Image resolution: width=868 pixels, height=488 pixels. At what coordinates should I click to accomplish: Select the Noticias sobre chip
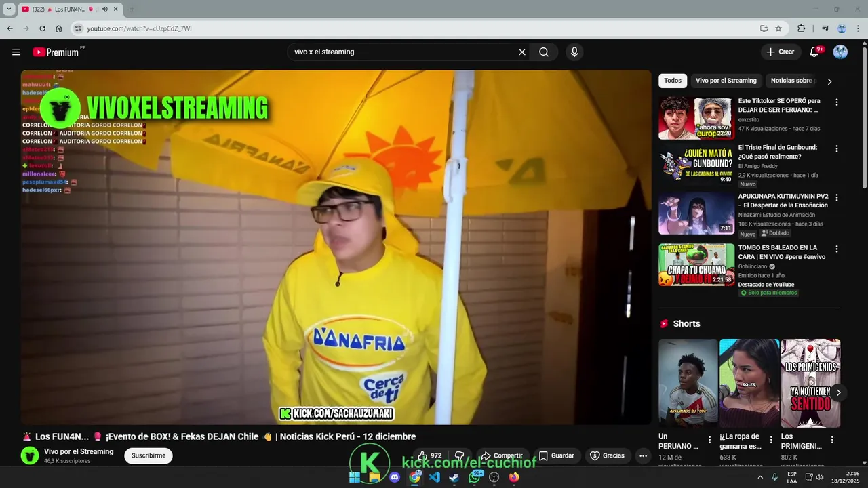pos(791,81)
